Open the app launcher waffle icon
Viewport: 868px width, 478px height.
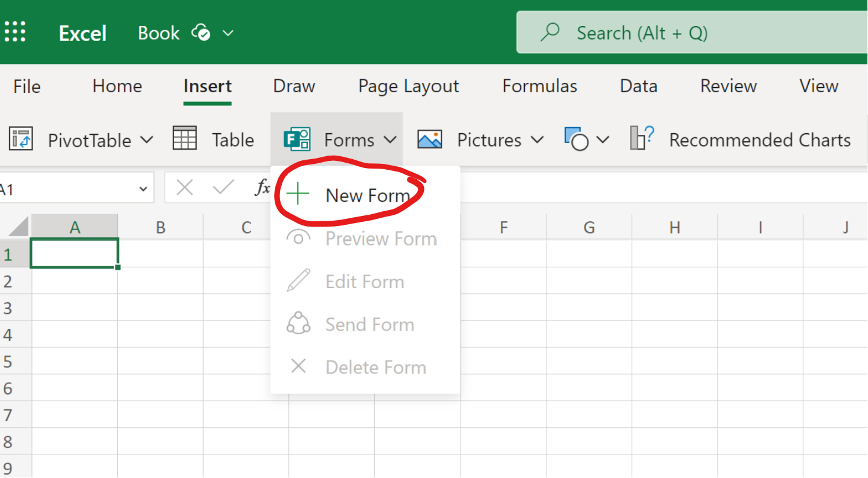[x=15, y=33]
